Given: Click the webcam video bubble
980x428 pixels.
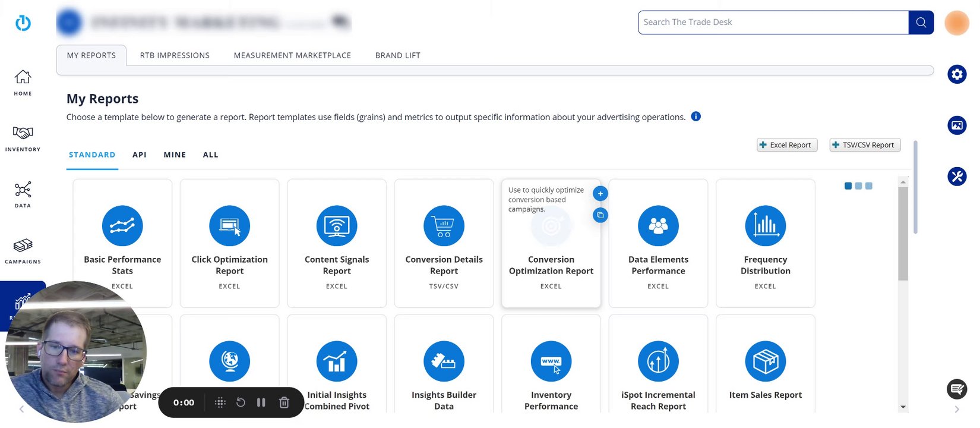Looking at the screenshot, I should (75, 352).
